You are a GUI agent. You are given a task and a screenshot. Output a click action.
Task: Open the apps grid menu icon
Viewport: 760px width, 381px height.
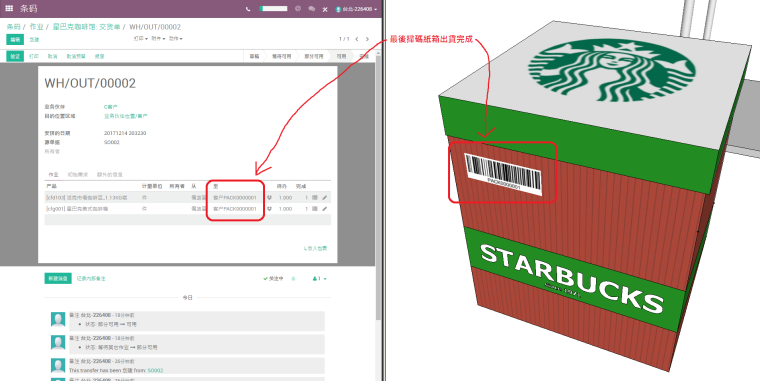pyautogui.click(x=9, y=8)
